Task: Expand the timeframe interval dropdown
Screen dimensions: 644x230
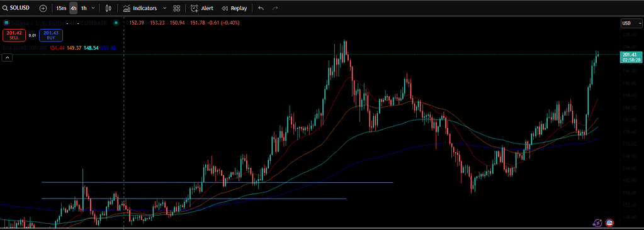Action: pyautogui.click(x=93, y=8)
